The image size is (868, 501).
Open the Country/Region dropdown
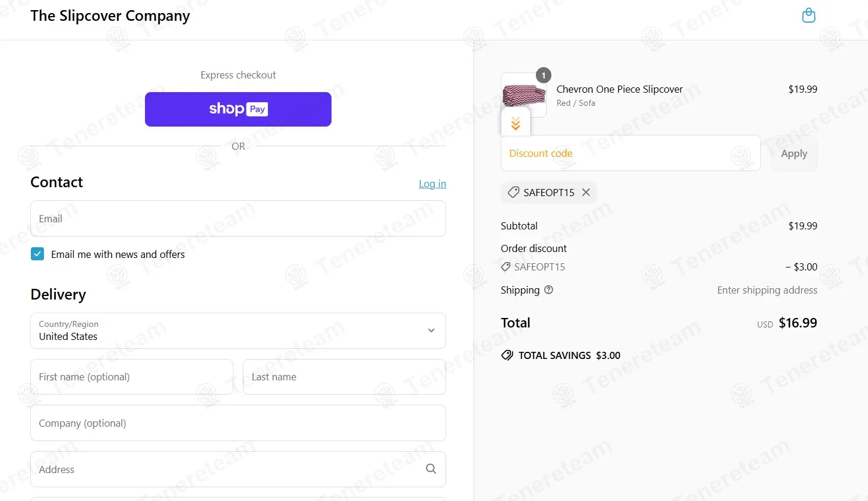pos(238,330)
